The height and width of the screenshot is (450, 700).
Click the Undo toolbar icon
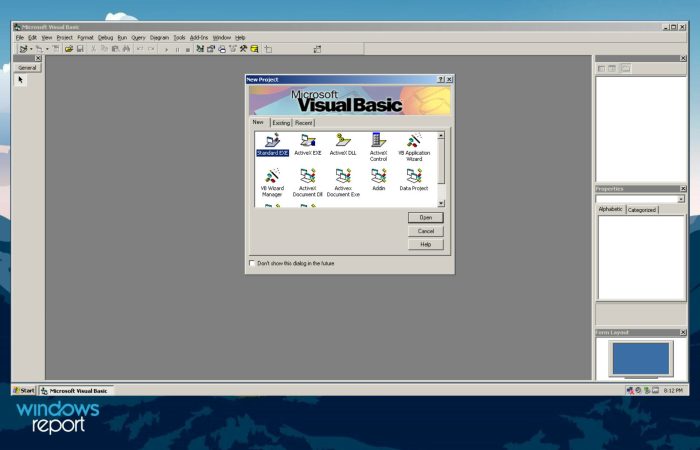(x=140, y=49)
